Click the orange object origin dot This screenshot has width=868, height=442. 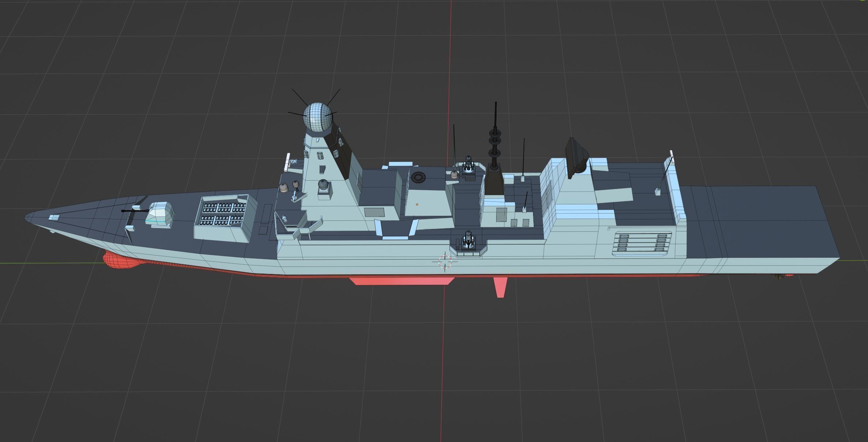(417, 204)
